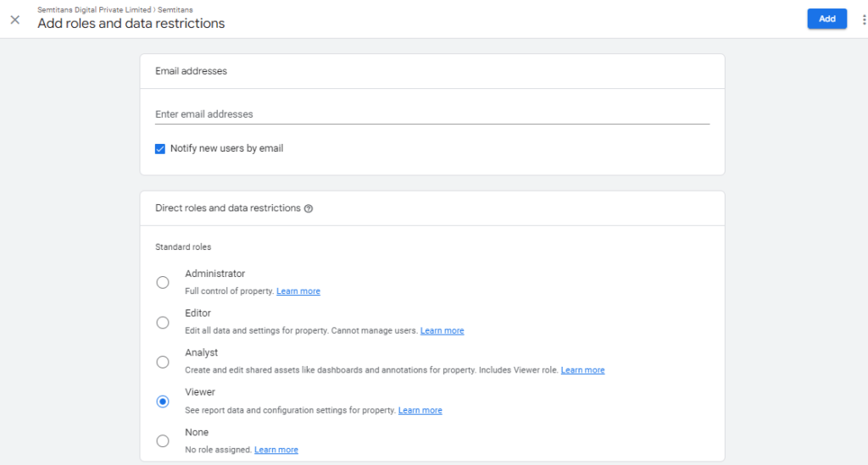868x465 pixels.
Task: Open Learn more link for None role
Action: point(276,450)
